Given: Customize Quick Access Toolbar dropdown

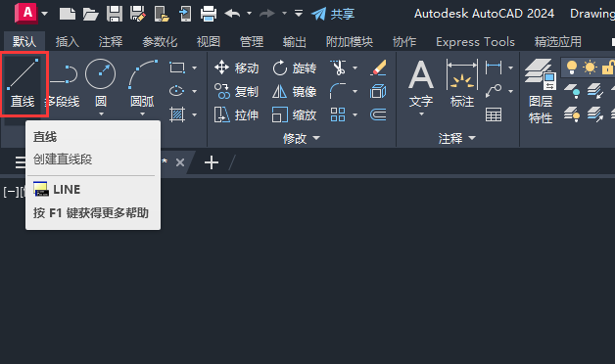Looking at the screenshot, I should 299,14.
